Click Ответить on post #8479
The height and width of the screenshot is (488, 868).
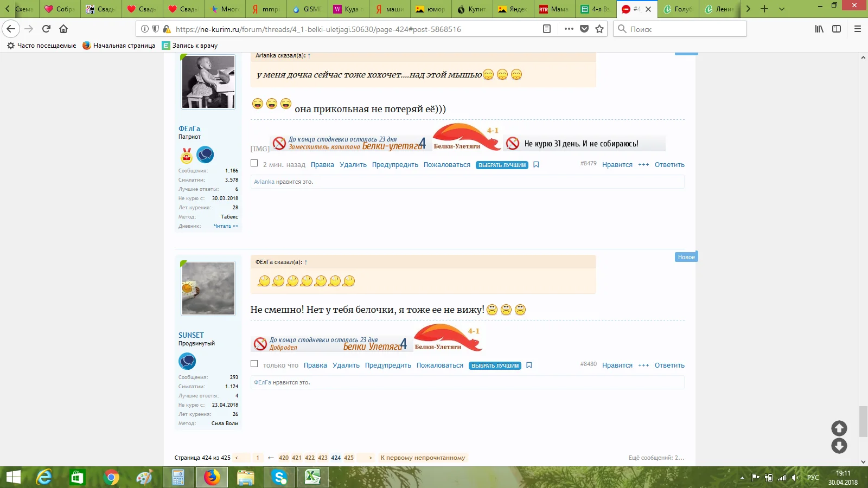[x=669, y=165]
